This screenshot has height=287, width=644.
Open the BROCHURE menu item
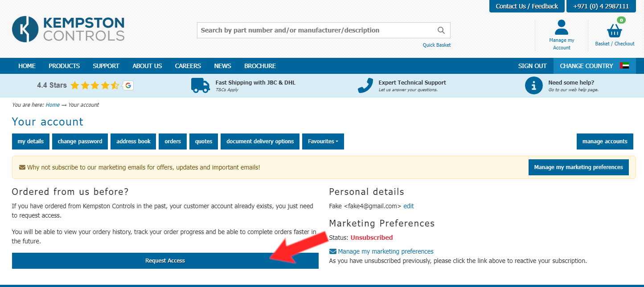click(260, 66)
